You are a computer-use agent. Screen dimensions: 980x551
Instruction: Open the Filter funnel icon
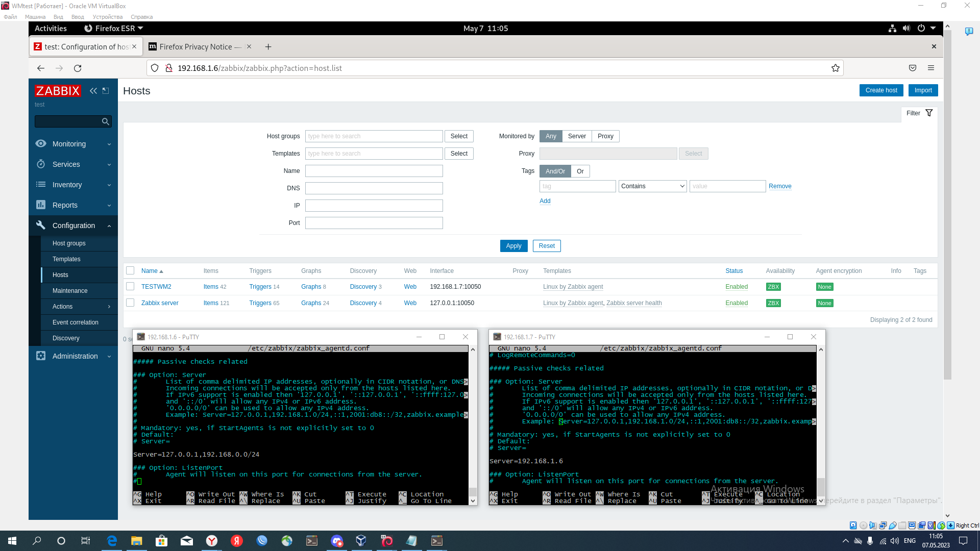pos(929,113)
